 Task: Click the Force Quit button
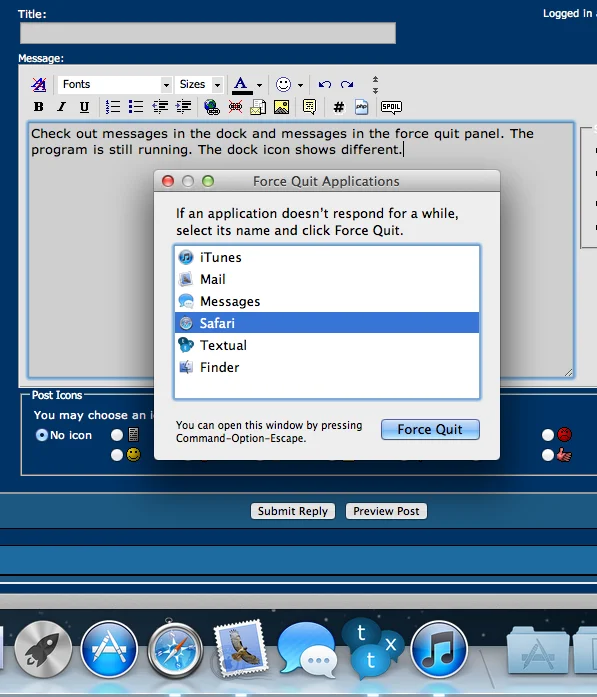pos(430,429)
